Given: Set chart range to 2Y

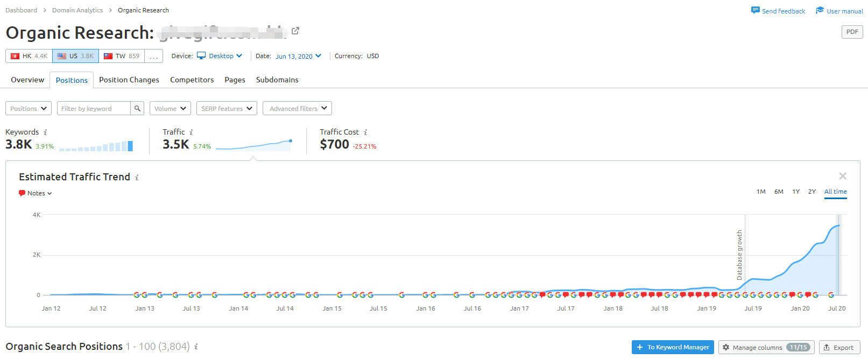Looking at the screenshot, I should click(x=812, y=192).
